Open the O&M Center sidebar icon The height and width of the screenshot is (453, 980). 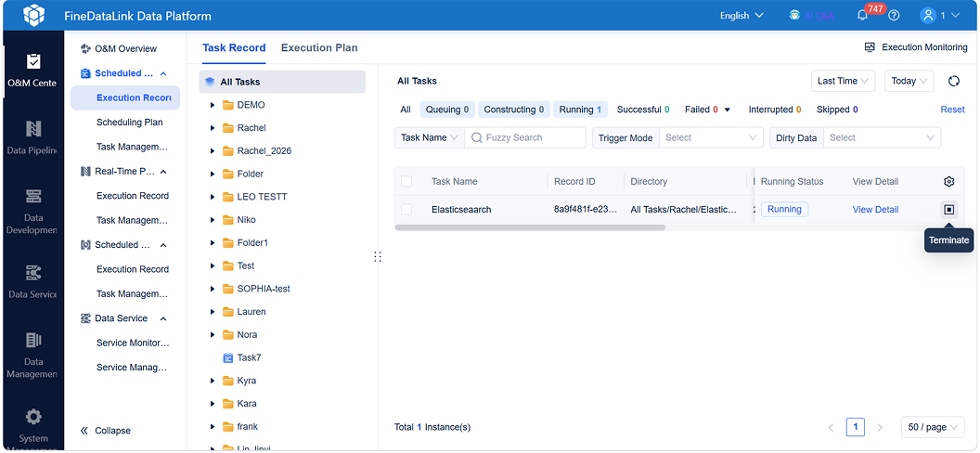click(33, 61)
